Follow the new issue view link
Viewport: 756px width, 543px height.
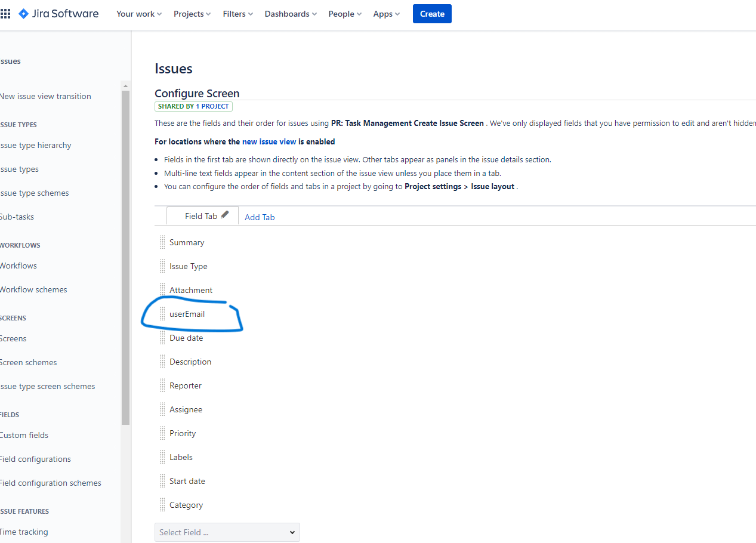[x=269, y=141]
